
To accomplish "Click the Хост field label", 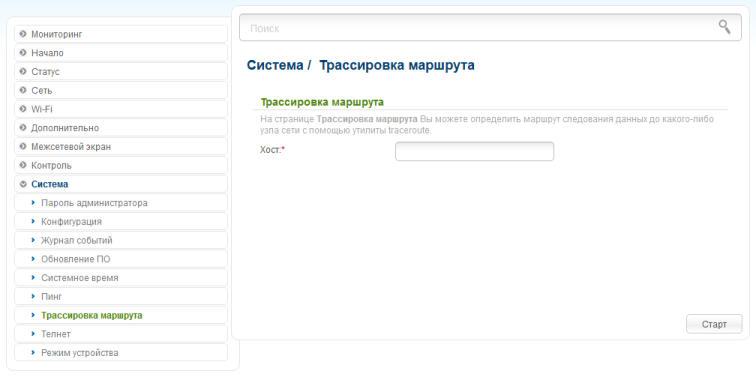I will [x=272, y=150].
